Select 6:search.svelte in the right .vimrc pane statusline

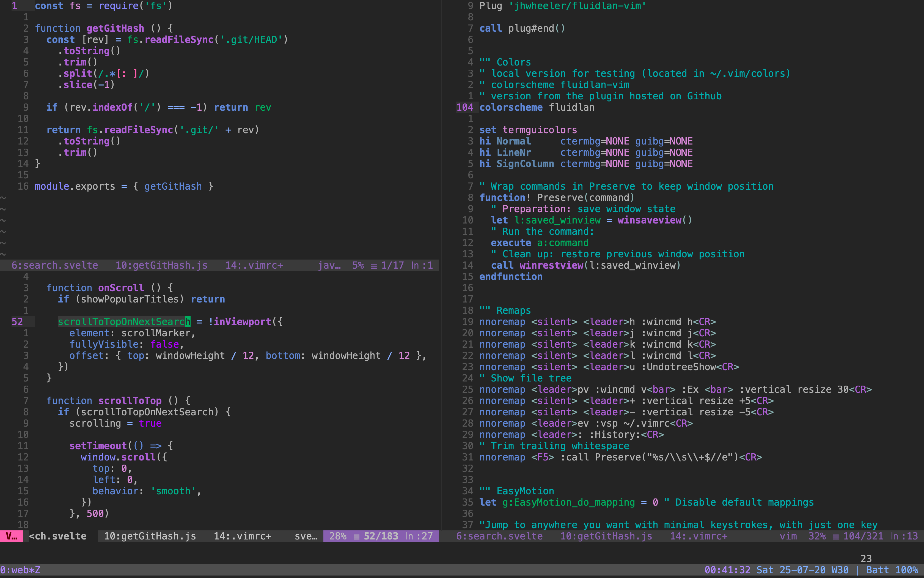pyautogui.click(x=499, y=536)
